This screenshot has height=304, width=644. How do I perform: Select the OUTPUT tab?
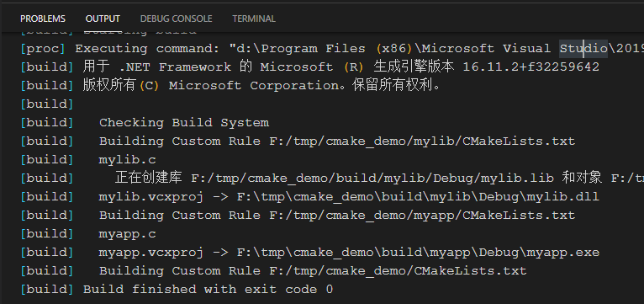point(103,19)
